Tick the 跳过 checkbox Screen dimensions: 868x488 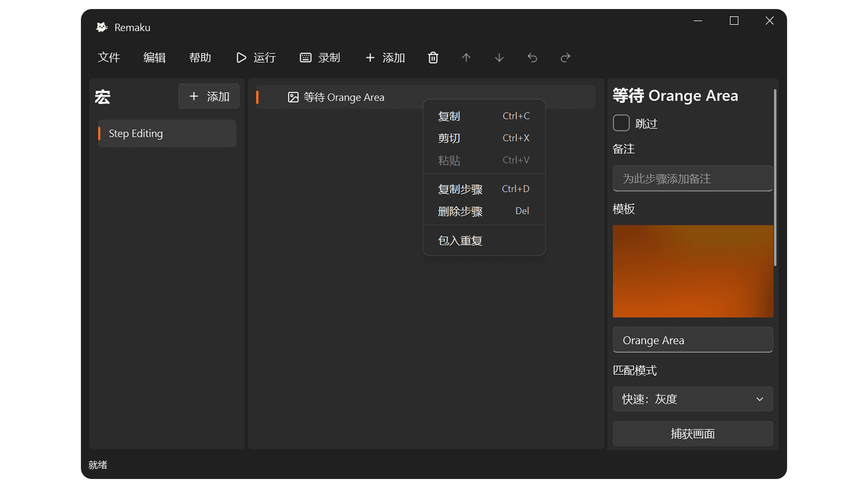(x=621, y=123)
